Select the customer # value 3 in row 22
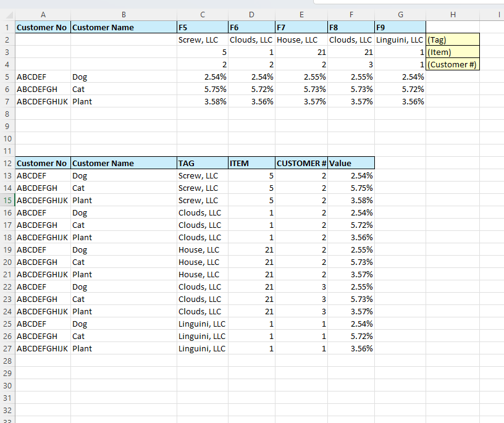The height and width of the screenshot is (423, 504). click(301, 287)
